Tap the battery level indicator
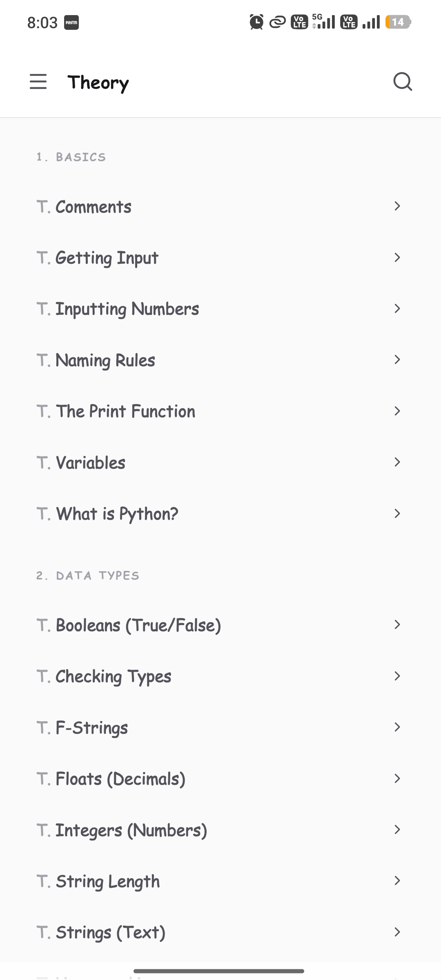Image resolution: width=441 pixels, height=980 pixels. [398, 22]
